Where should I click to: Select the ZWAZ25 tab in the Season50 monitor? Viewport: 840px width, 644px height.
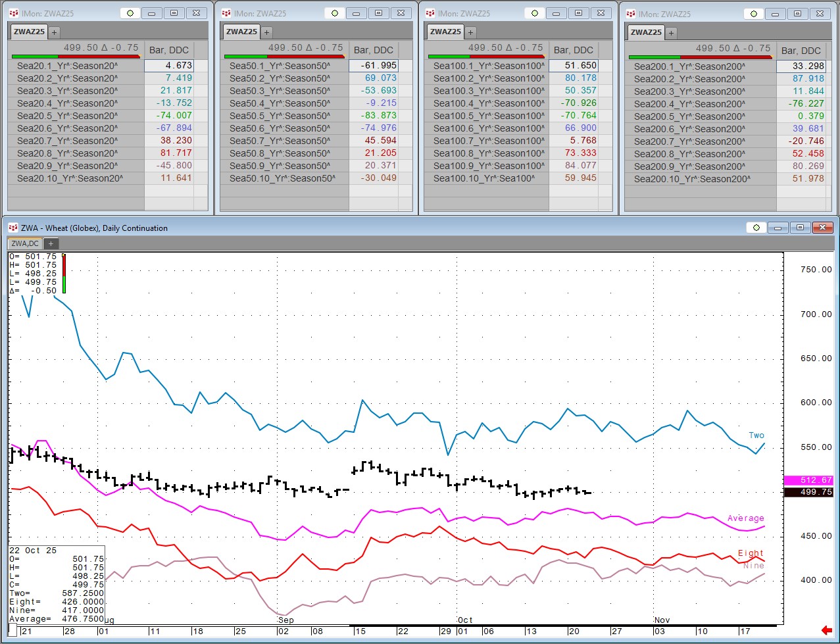(x=240, y=32)
